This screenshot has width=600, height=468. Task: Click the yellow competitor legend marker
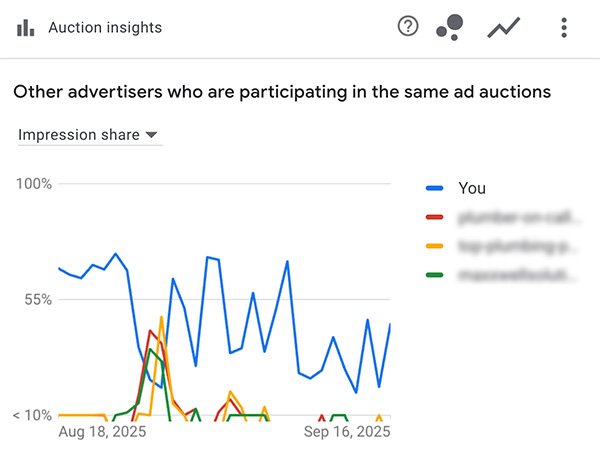[x=434, y=245]
